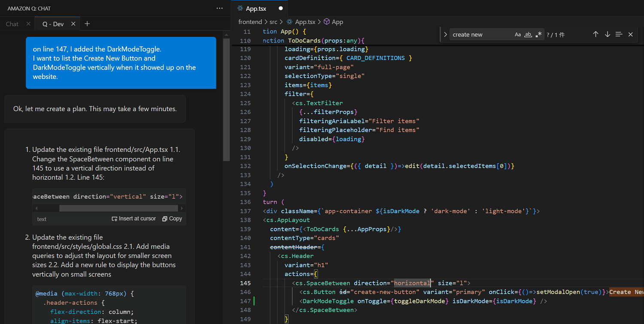Image resolution: width=644 pixels, height=324 pixels.
Task: Click Find in Selection icon
Action: point(619,34)
